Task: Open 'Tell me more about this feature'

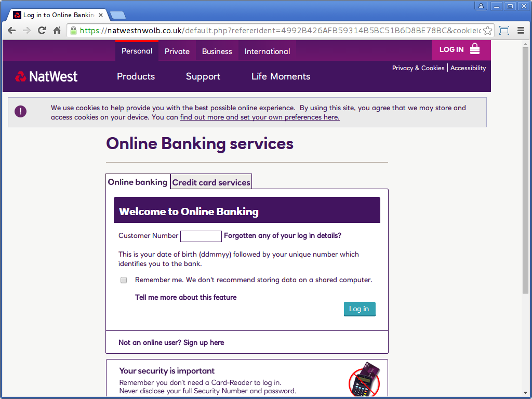Action: [x=186, y=297]
